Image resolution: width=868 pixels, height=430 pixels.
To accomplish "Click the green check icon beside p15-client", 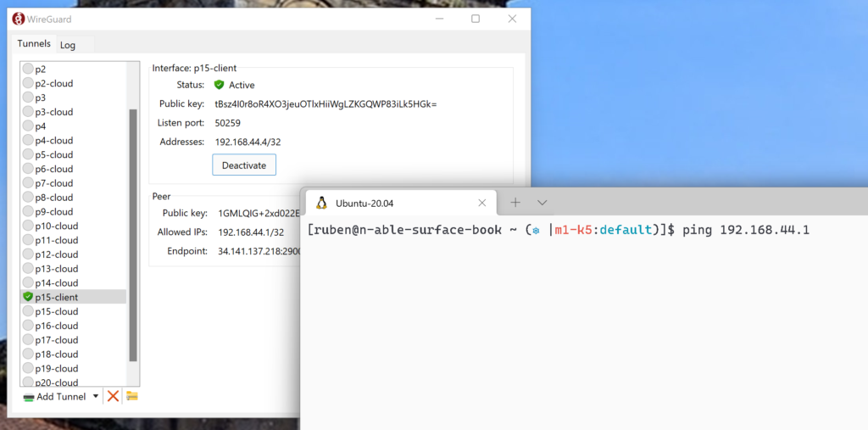I will pyautogui.click(x=28, y=297).
